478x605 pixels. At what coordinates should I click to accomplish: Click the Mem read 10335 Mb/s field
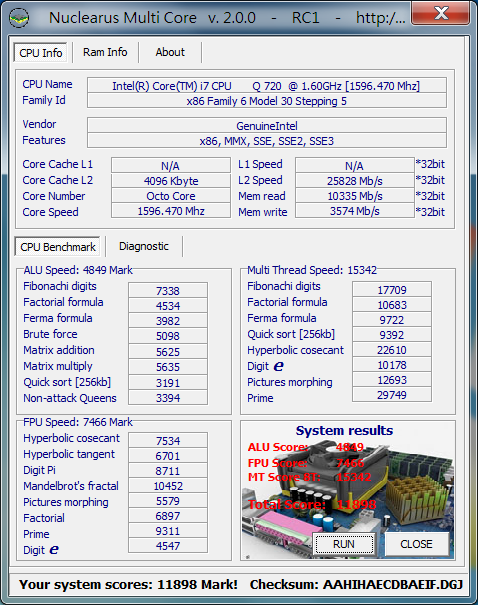pyautogui.click(x=355, y=196)
